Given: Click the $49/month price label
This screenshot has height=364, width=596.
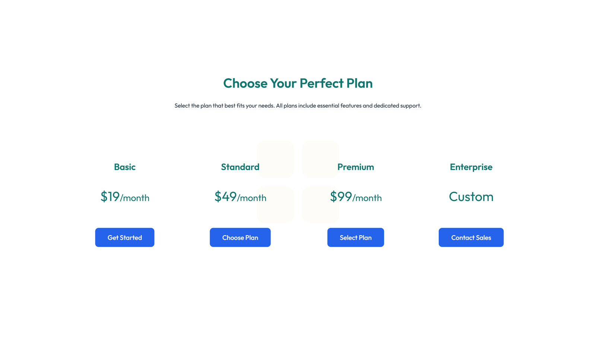Looking at the screenshot, I should click(240, 197).
